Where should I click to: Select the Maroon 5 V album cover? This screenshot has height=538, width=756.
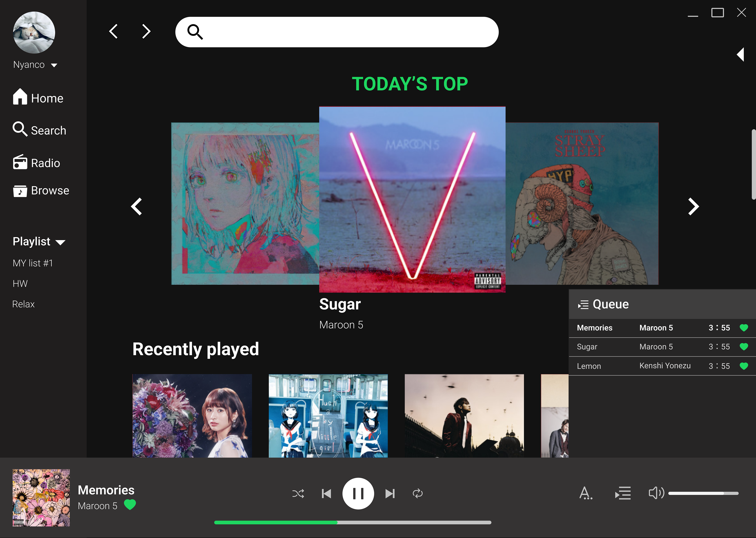[412, 199]
